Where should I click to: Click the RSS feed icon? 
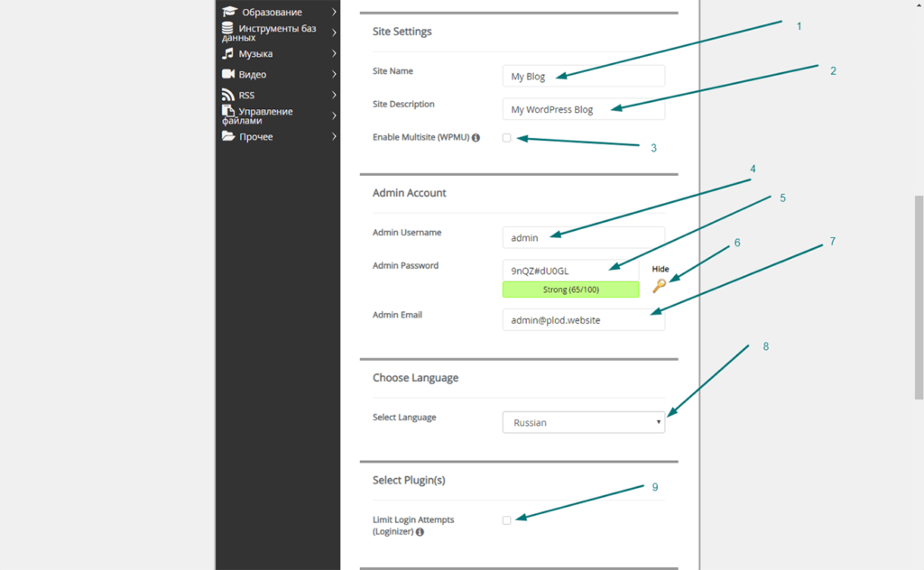pos(228,94)
